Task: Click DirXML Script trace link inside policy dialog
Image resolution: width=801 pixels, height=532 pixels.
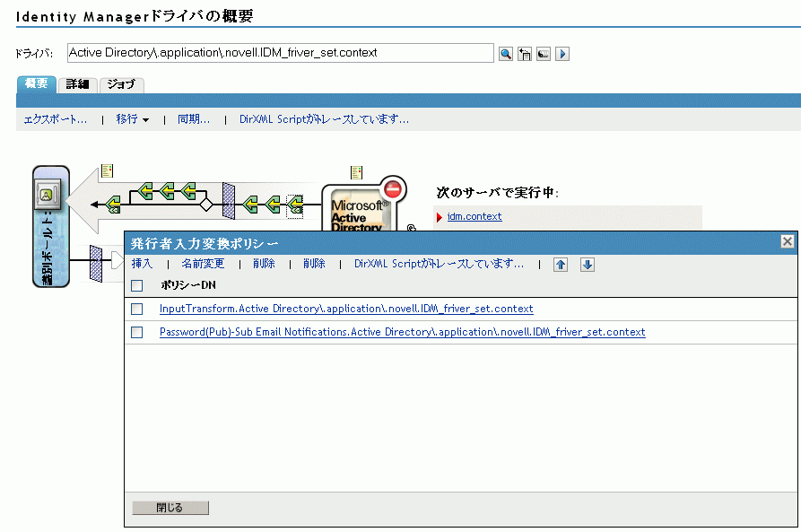Action: coord(439,264)
